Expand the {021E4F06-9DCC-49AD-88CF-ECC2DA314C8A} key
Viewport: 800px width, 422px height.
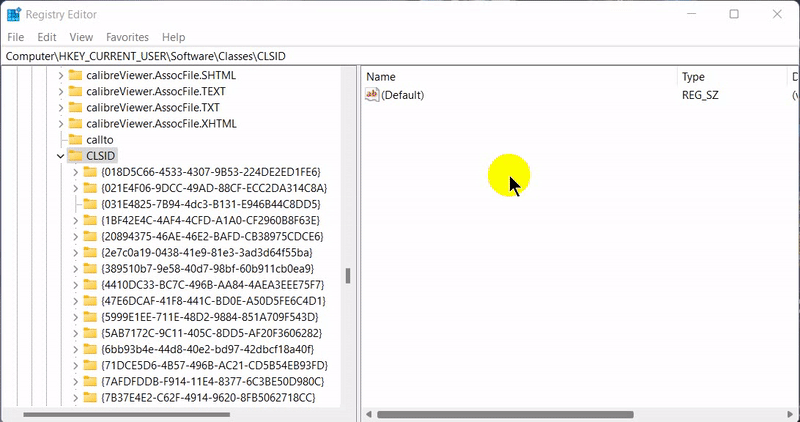76,188
